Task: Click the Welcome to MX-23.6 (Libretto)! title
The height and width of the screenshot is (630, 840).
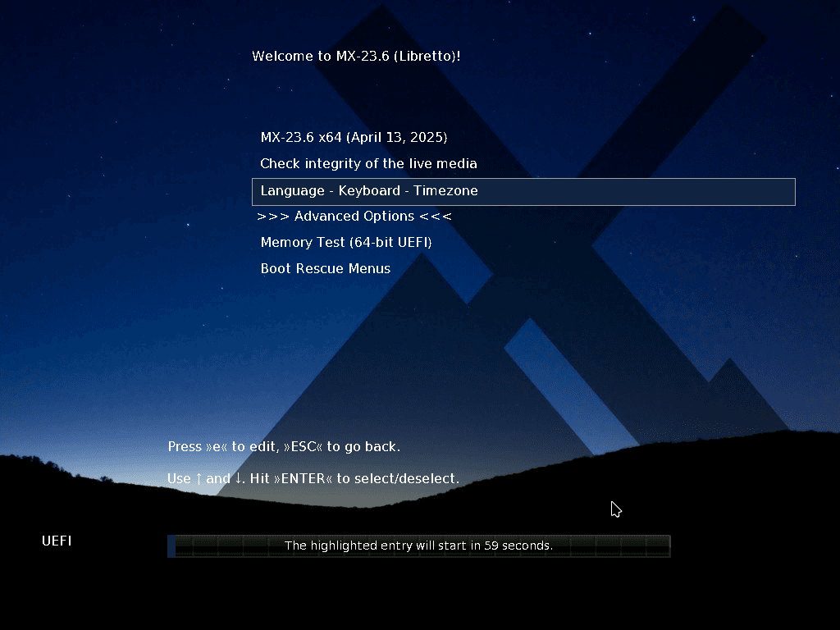Action: tap(356, 57)
